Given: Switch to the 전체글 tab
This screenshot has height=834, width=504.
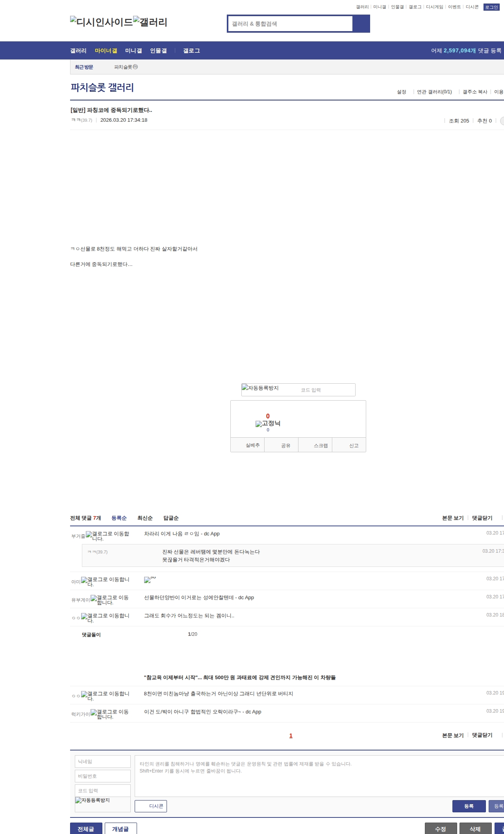Looking at the screenshot, I should 86,829.
